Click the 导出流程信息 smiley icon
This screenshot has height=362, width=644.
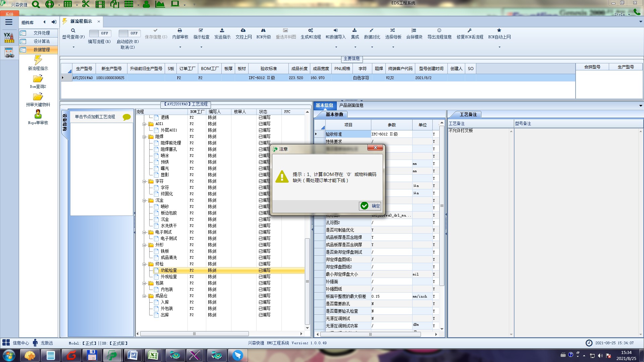point(439,31)
